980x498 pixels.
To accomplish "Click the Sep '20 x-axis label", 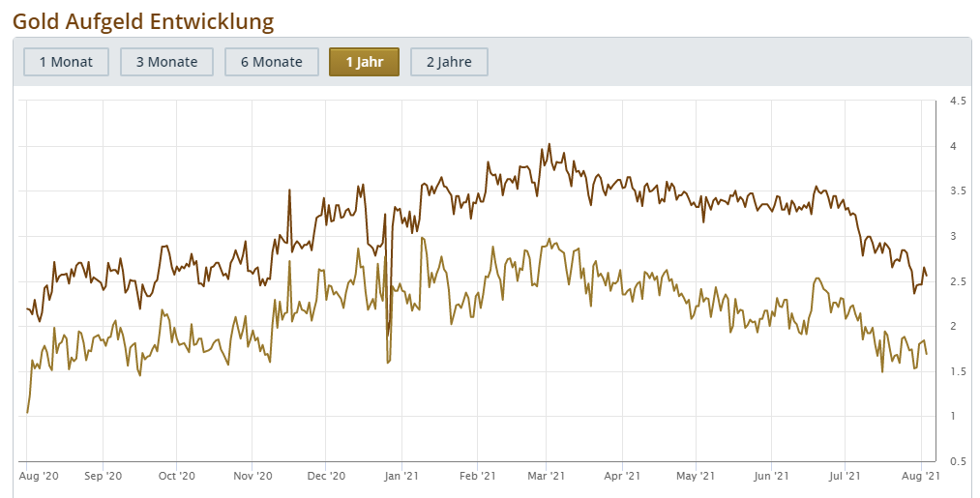I will (x=103, y=476).
